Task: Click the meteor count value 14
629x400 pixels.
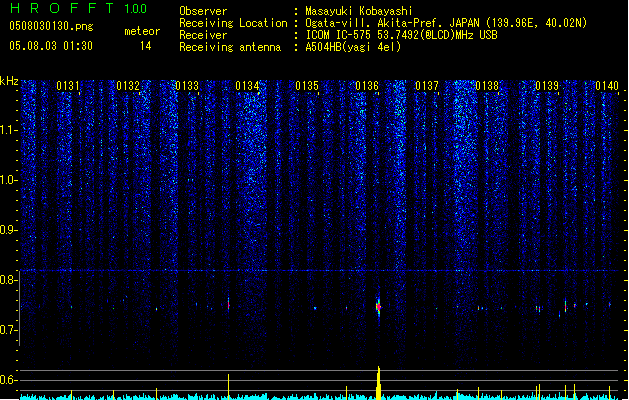Action: click(x=145, y=46)
